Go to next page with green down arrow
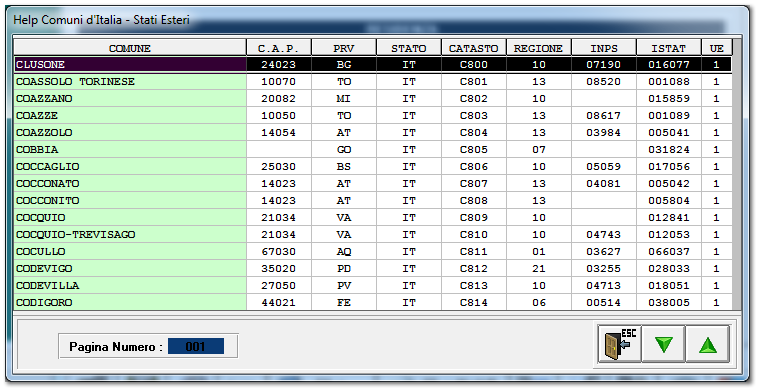759x391 pixels. point(663,344)
